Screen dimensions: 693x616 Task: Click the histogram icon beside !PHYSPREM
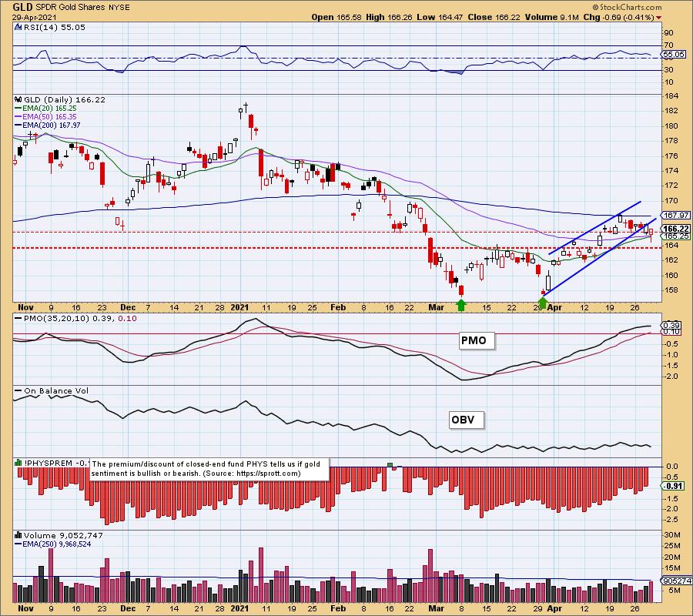[18, 463]
